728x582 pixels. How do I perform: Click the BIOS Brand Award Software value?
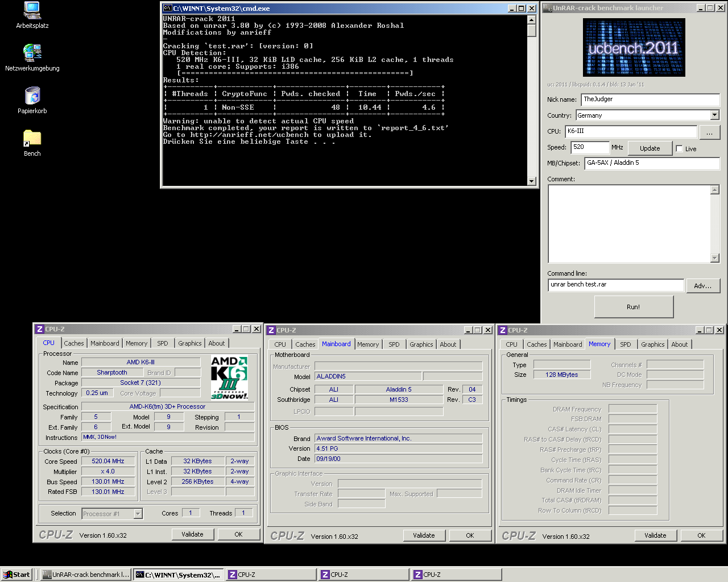tap(399, 439)
